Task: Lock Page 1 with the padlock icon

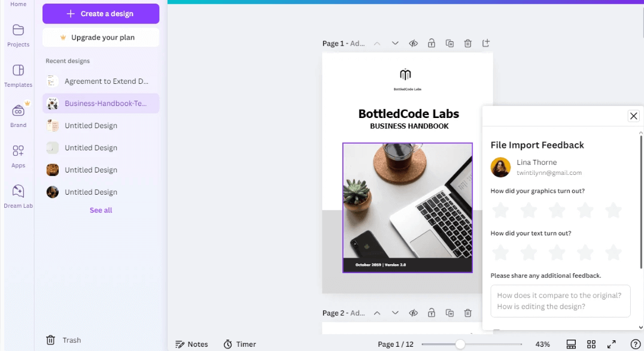Action: [431, 43]
